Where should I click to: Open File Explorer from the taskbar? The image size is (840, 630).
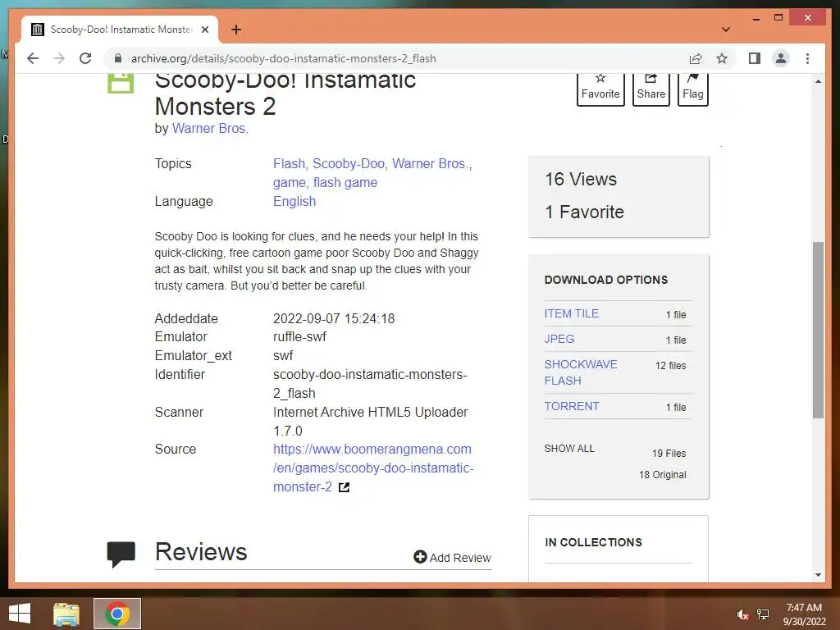(x=66, y=614)
